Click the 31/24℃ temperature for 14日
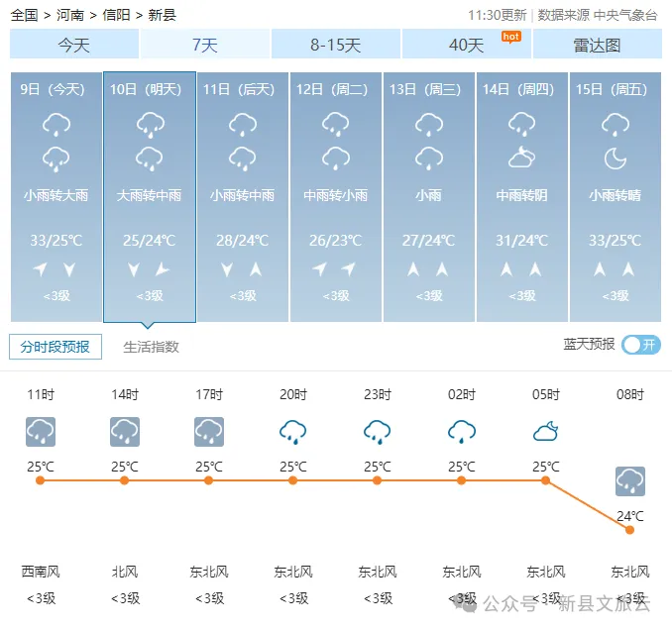Image resolution: width=672 pixels, height=630 pixels. pos(522,241)
